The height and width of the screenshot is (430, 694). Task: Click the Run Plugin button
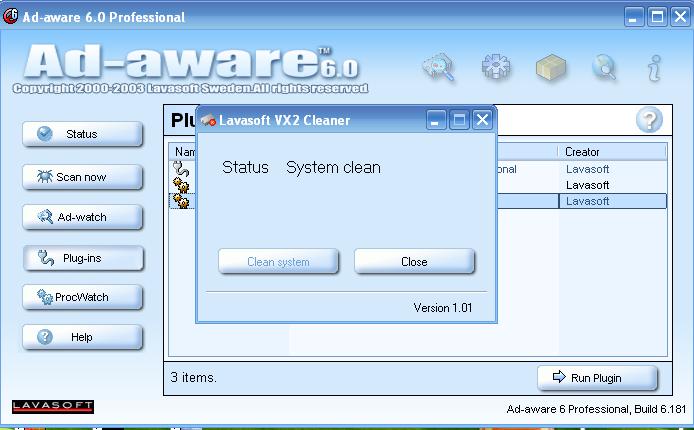click(597, 378)
